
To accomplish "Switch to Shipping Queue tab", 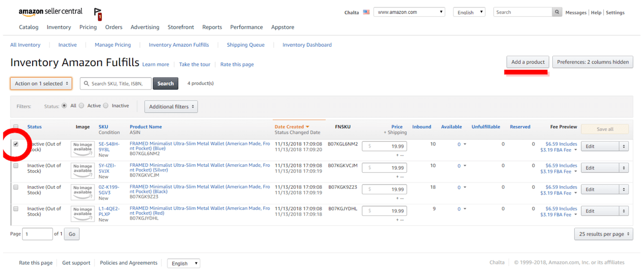I will 246,45.
